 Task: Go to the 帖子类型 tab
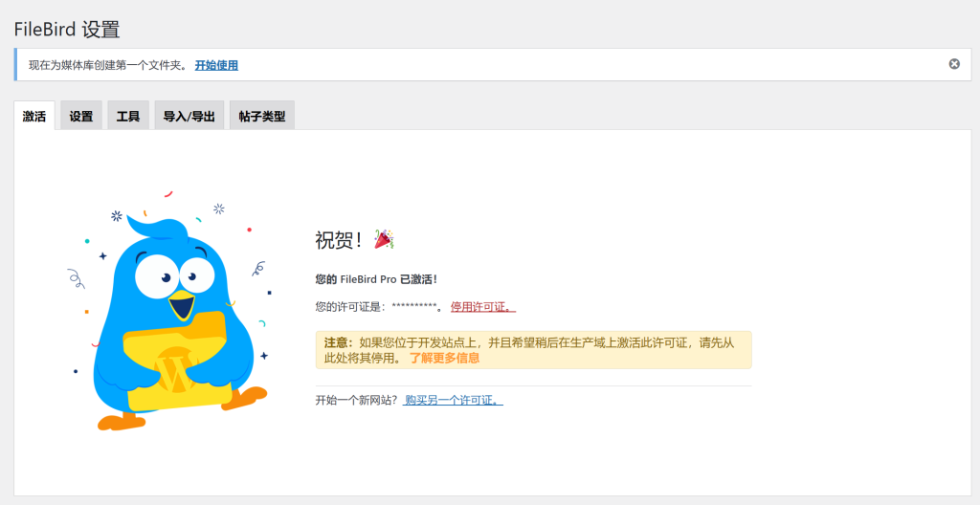point(262,116)
